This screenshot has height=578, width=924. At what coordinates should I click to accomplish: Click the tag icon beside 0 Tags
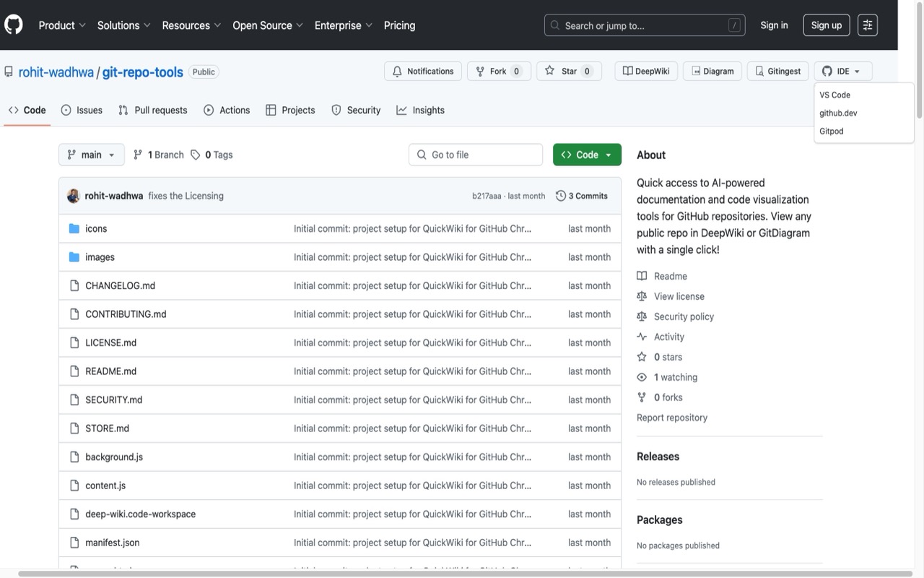196,155
